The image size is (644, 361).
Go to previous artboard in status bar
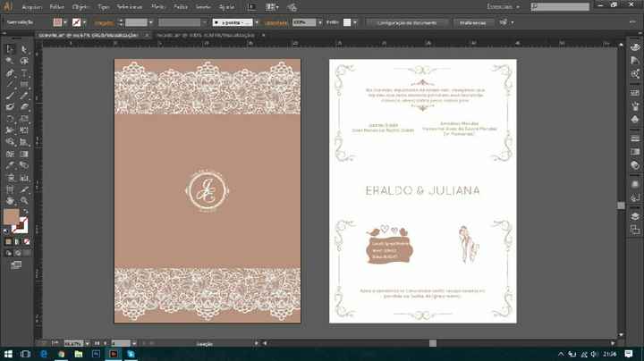(x=106, y=343)
